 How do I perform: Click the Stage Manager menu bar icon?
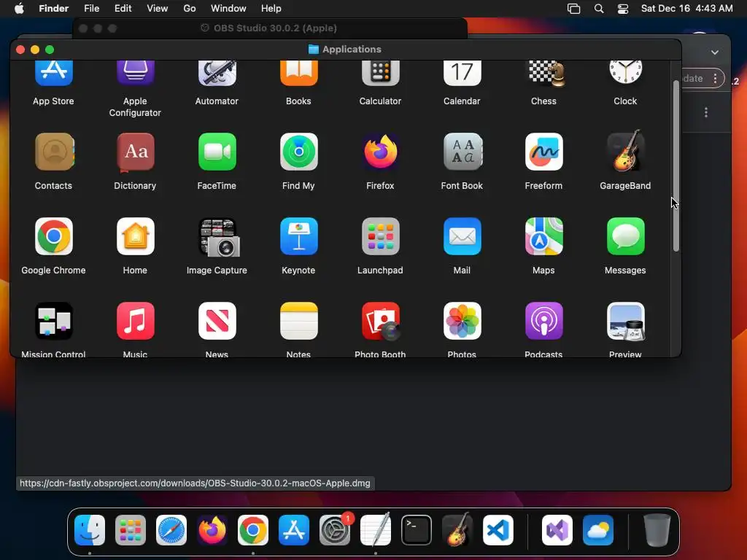(x=573, y=9)
